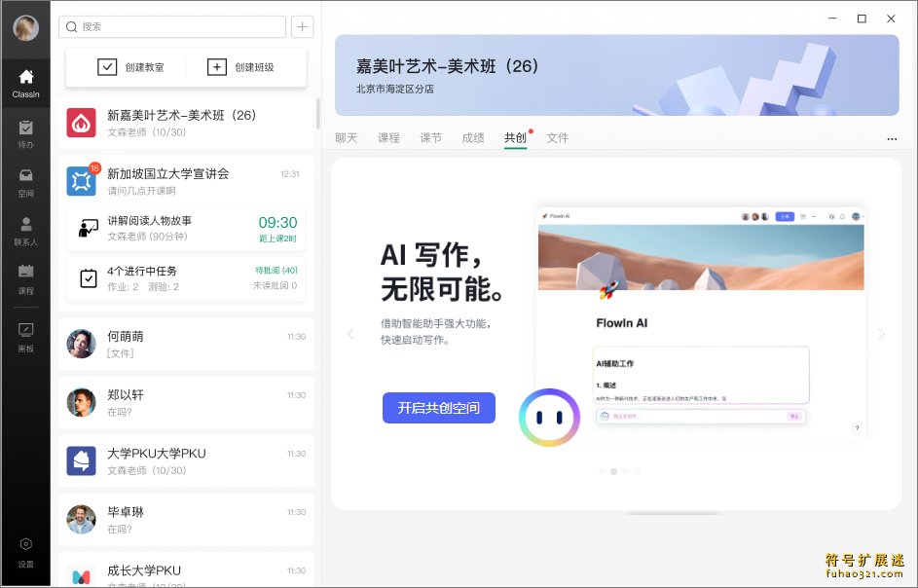Select the second carousel pagination dot

click(x=613, y=471)
